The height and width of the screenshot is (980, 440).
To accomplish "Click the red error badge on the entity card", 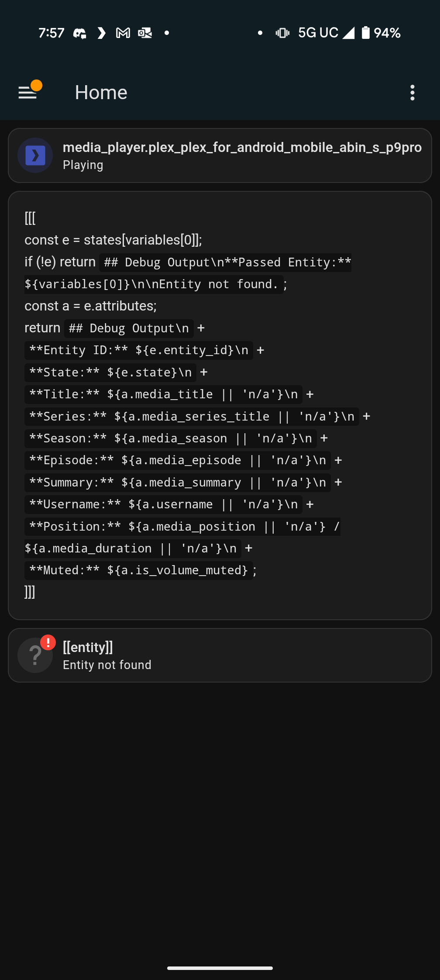I will click(x=48, y=642).
